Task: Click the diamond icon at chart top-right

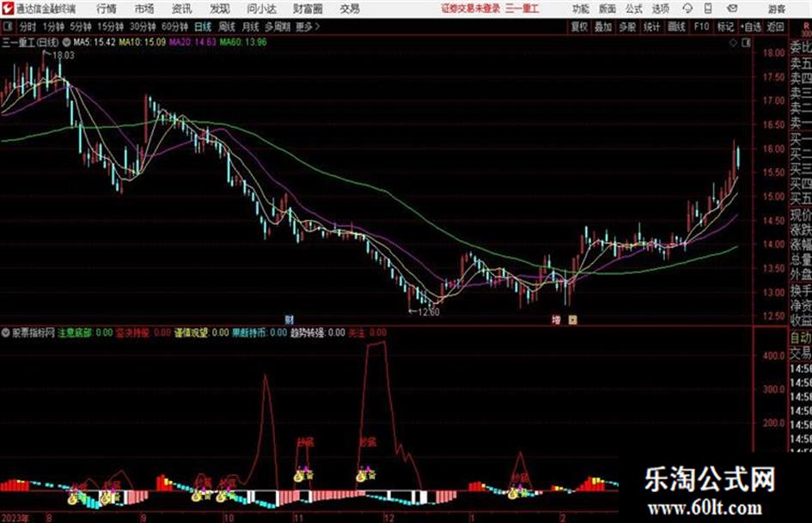Action: (x=733, y=43)
